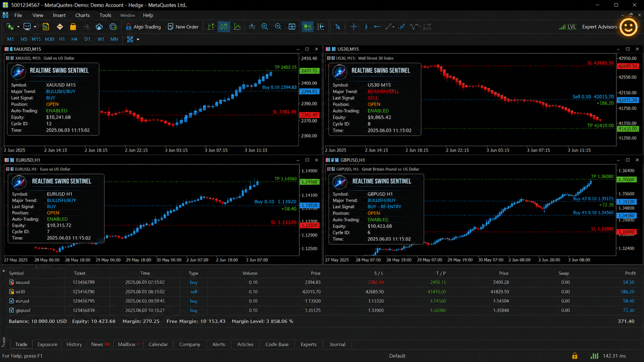This screenshot has height=362, width=644.
Task: Switch to the History tab
Action: (74, 344)
